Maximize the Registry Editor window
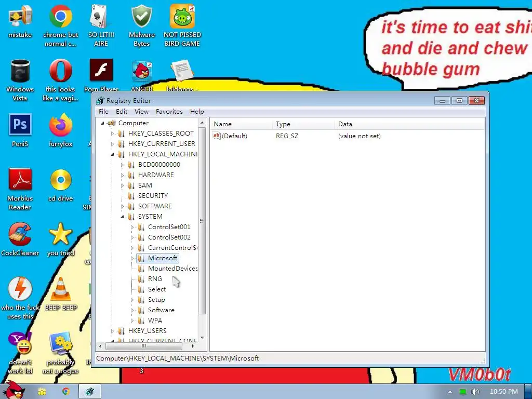Image resolution: width=532 pixels, height=399 pixels. coord(459,100)
